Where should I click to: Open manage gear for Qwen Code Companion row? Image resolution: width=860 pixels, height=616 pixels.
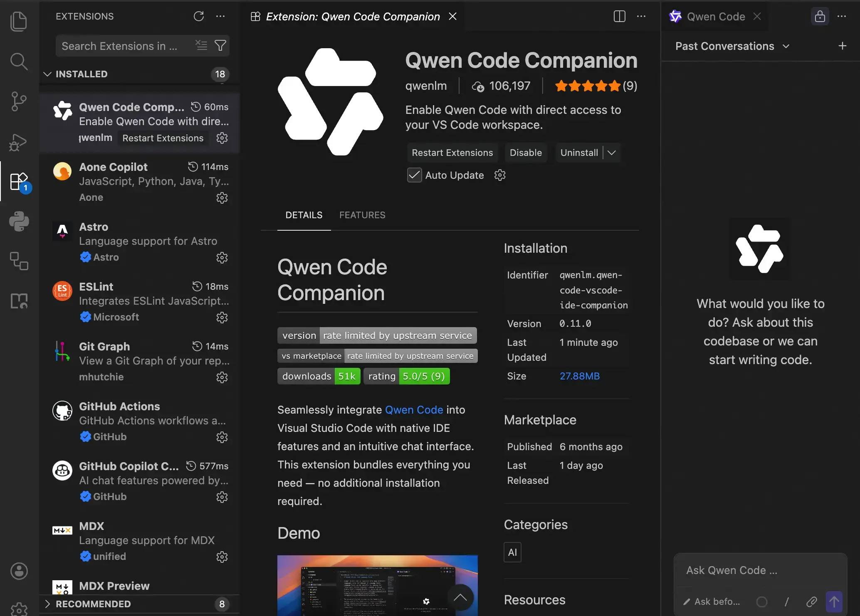point(222,138)
